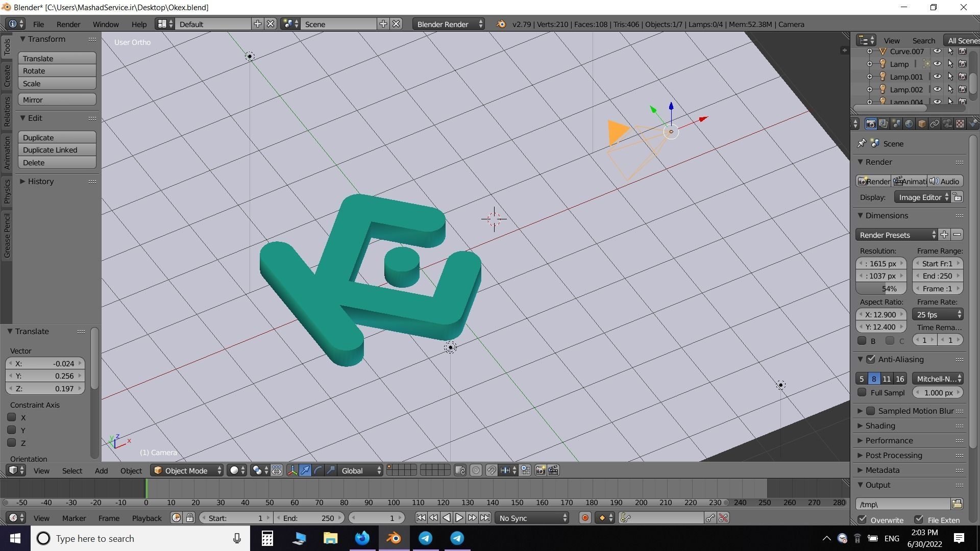Open the World properties tab globe icon
This screenshot has height=551, width=980.
(909, 124)
